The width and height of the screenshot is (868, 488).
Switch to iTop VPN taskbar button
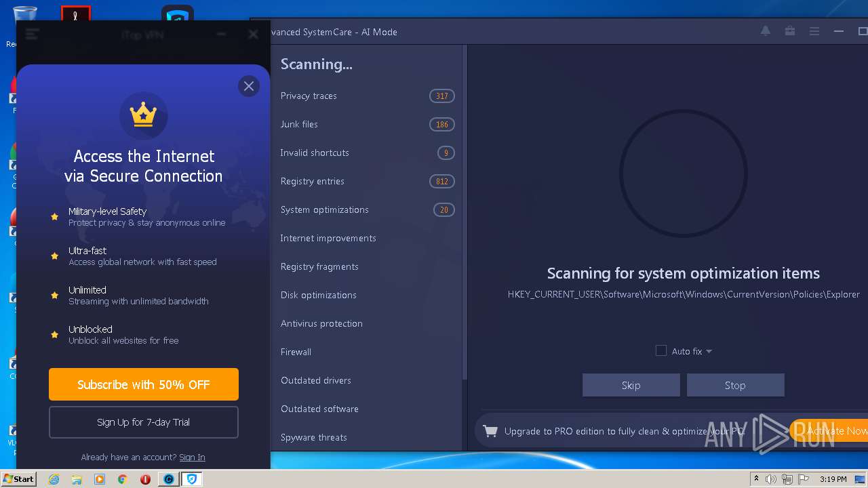[192, 479]
